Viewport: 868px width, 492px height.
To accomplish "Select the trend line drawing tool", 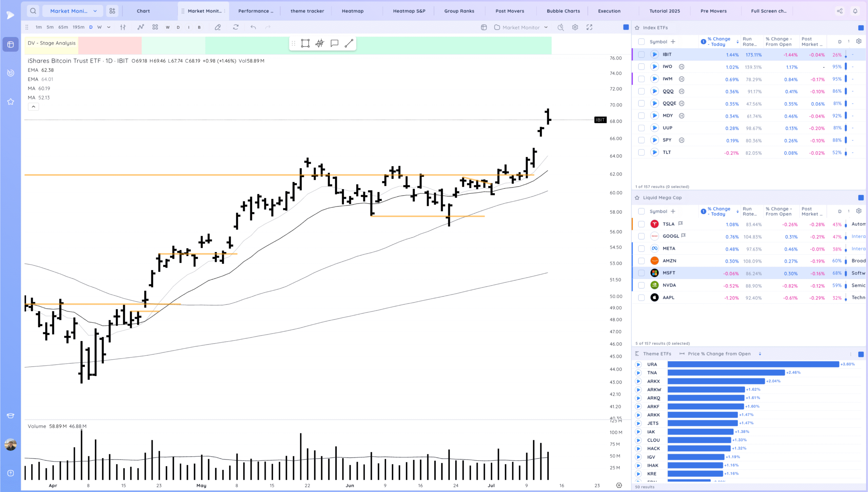I will click(x=349, y=43).
